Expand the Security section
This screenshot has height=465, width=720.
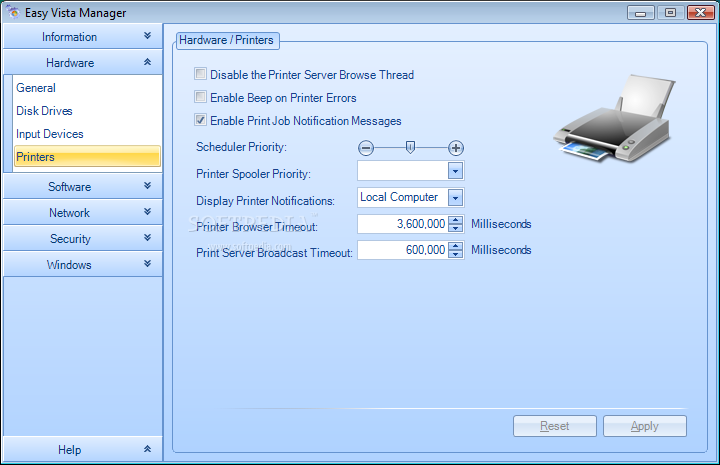[x=83, y=238]
